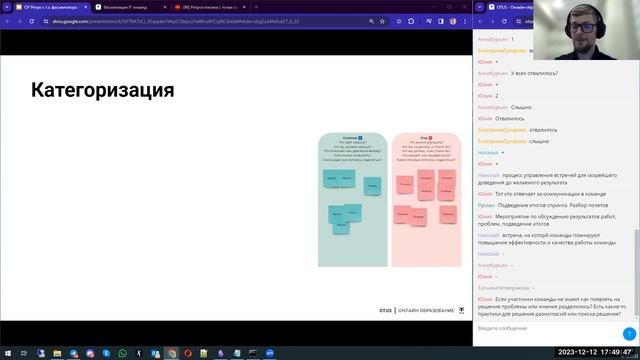Click the slide title "Категоризация"

pyautogui.click(x=102, y=90)
